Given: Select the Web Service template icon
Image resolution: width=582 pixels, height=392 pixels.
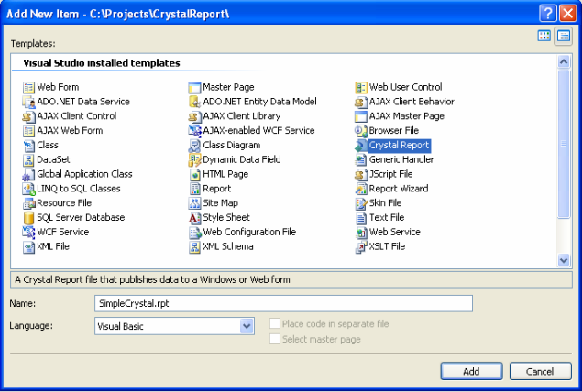Looking at the screenshot, I should coord(361,233).
